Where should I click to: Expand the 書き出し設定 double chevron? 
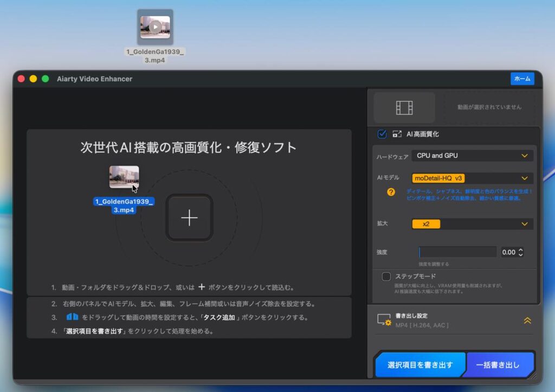pyautogui.click(x=527, y=320)
